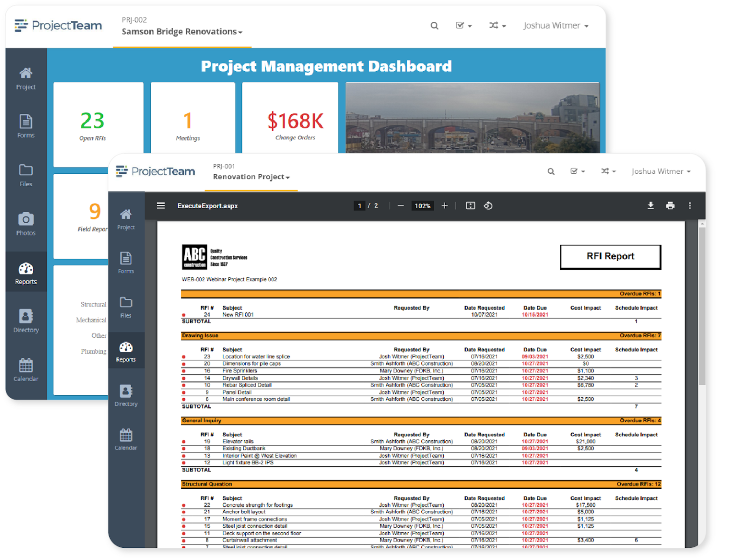Open the Photos section in the left sidebar
This screenshot has height=560, width=749.
(26, 224)
